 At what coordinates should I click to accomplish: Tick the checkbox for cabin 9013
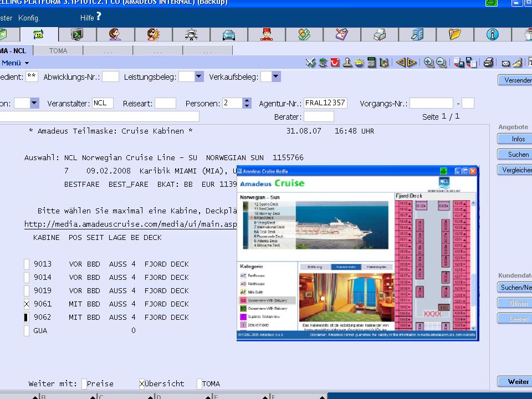click(27, 264)
